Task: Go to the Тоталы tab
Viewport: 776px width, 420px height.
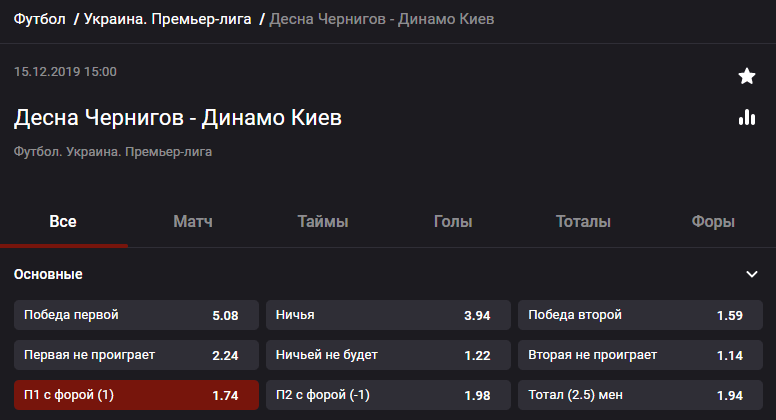Action: pyautogui.click(x=583, y=221)
